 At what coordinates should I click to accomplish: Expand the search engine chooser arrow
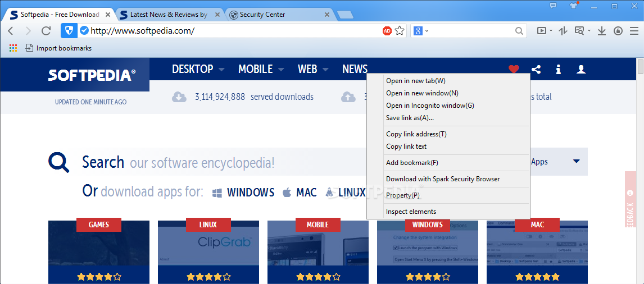(x=427, y=31)
